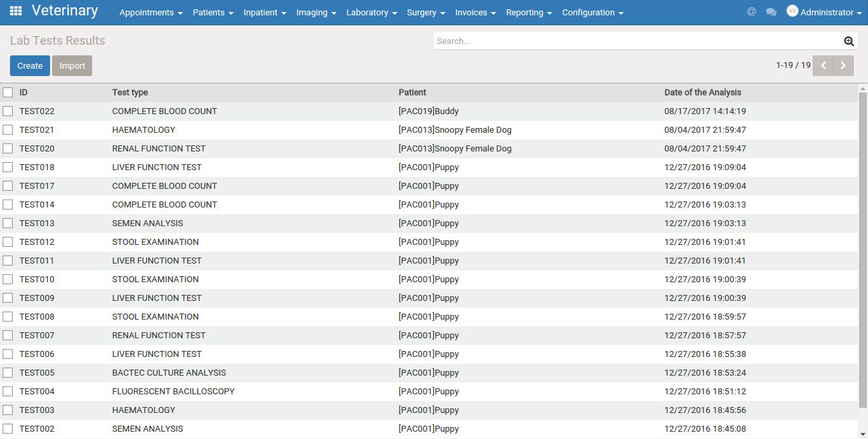
Task: Expand the Configuration menu
Action: (x=593, y=13)
